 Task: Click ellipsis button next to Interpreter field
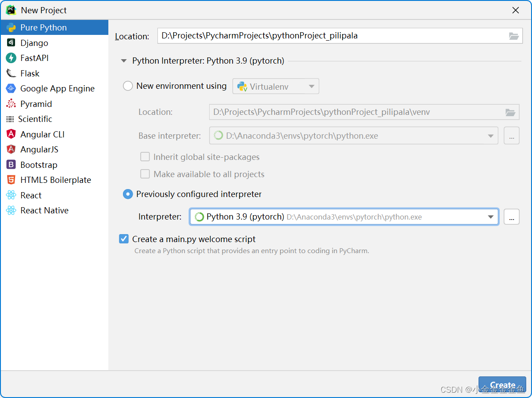pos(511,217)
